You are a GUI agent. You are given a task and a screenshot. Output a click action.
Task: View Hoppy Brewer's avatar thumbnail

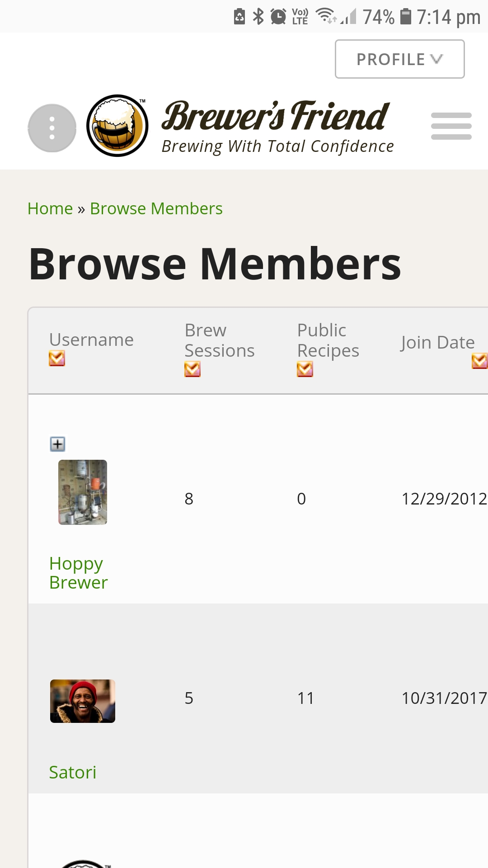83,492
